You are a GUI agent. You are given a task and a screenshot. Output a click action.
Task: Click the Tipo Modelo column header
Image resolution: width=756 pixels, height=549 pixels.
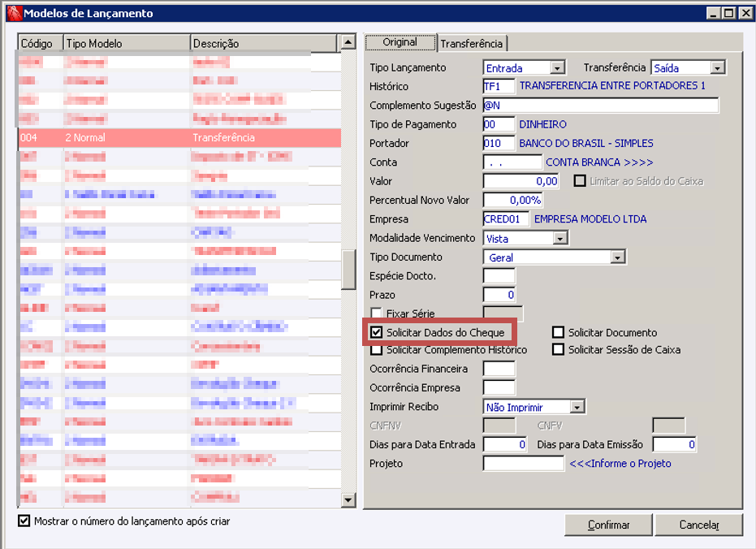[x=127, y=43]
